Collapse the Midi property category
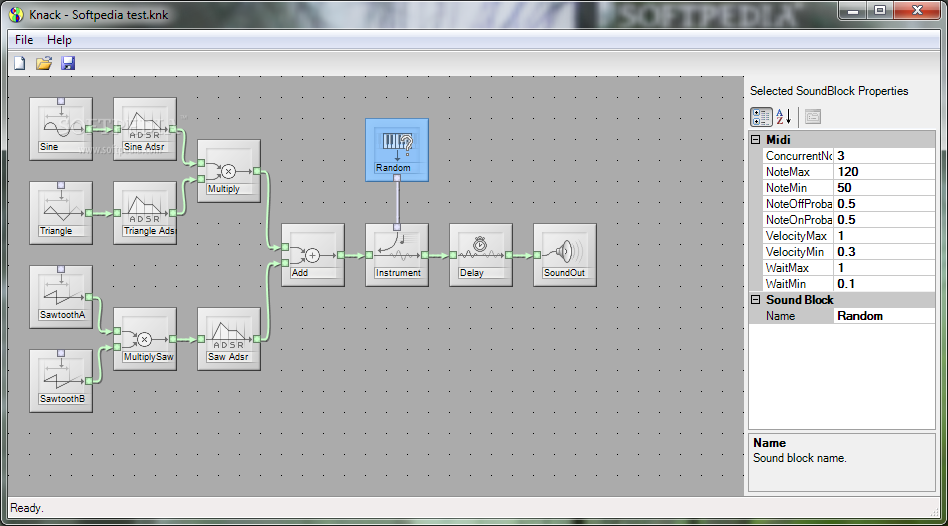 (756, 140)
